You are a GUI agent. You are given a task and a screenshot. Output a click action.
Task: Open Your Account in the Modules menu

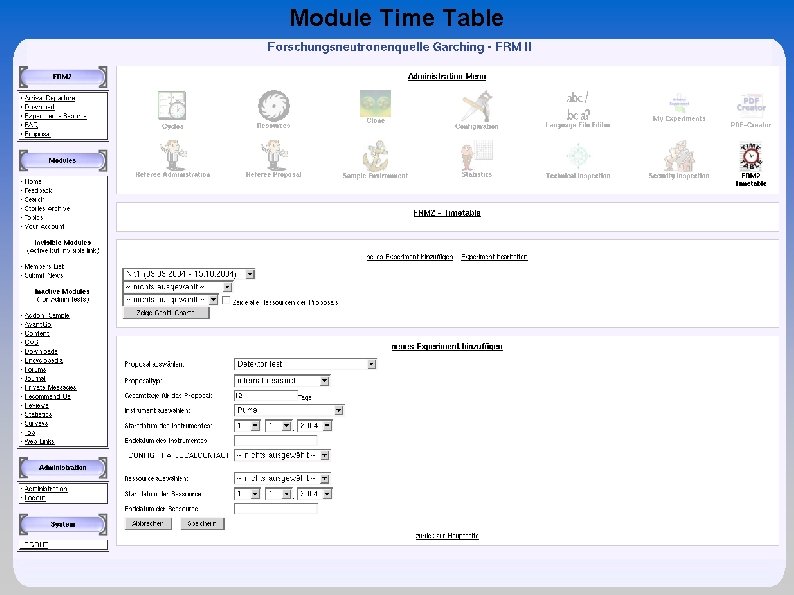point(45,227)
